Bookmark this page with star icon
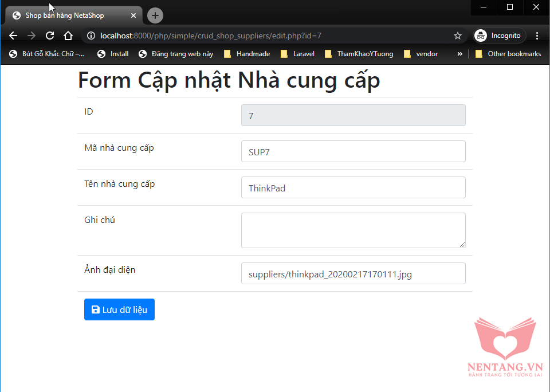This screenshot has width=550, height=392. [458, 36]
